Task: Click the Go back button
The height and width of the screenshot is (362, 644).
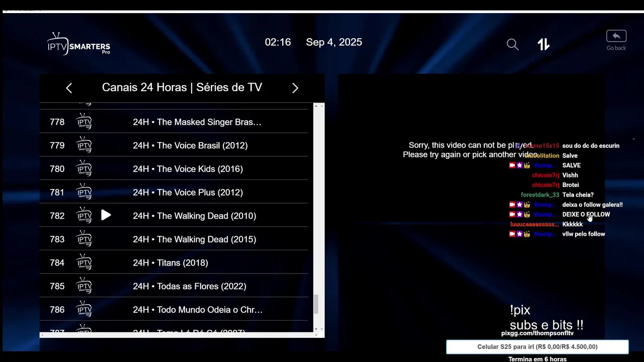Action: click(x=616, y=41)
